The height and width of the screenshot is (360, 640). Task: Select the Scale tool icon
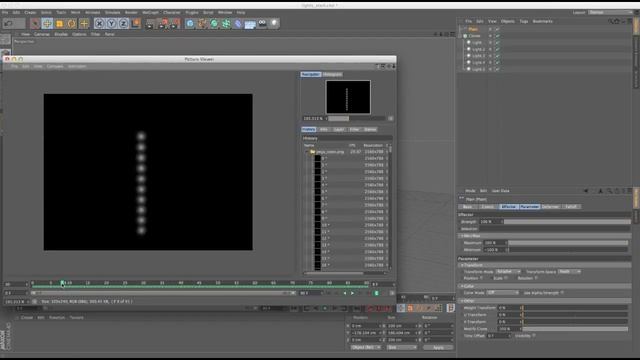[60, 24]
